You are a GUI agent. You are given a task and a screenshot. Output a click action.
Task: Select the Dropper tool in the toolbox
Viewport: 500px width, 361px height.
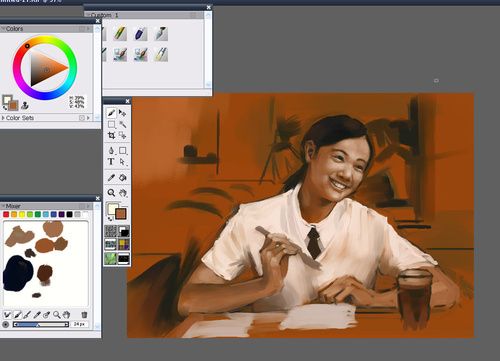[111, 177]
